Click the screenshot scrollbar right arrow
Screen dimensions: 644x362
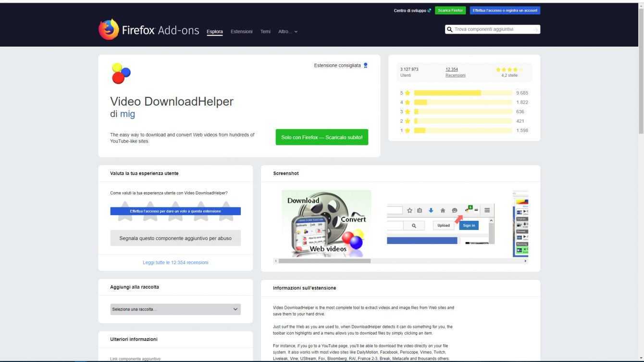click(x=525, y=261)
